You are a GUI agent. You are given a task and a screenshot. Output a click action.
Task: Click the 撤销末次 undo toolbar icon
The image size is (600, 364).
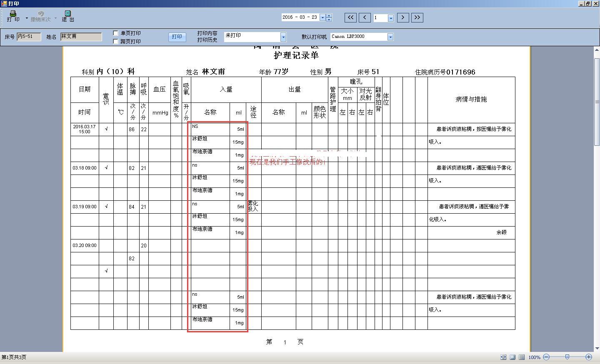41,16
